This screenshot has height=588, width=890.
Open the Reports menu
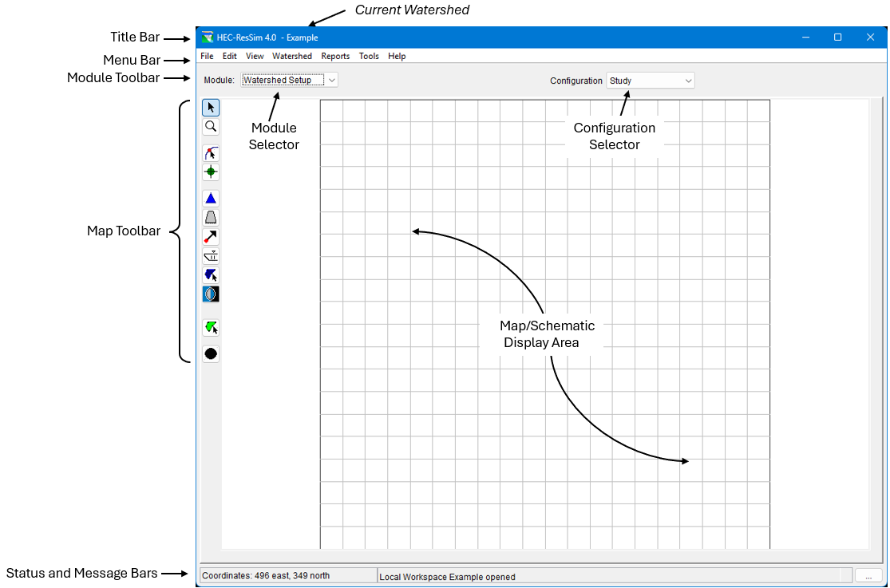coord(335,57)
